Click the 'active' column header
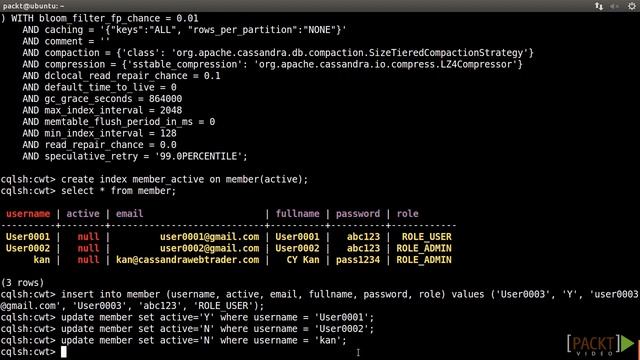 click(x=83, y=213)
